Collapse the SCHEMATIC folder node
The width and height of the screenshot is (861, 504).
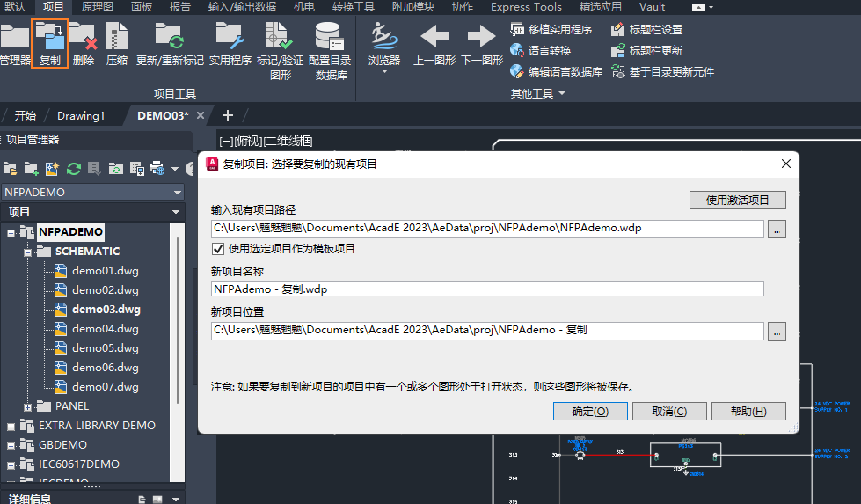27,252
